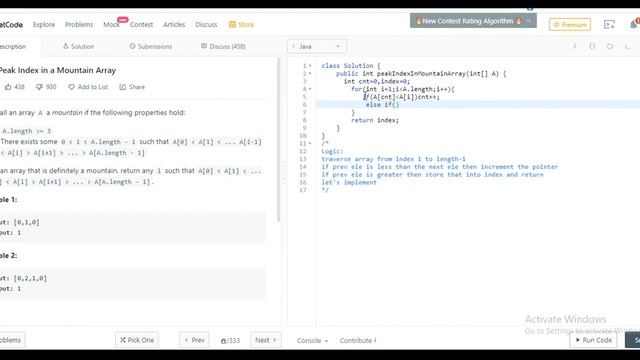This screenshot has width=640, height=360.
Task: Open the Java language dropdown
Action: tap(317, 46)
